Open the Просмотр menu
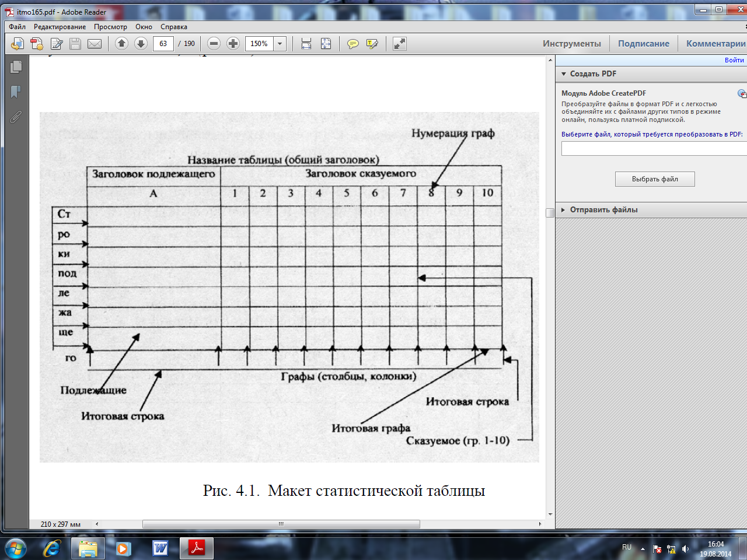The image size is (747, 560). 110,27
